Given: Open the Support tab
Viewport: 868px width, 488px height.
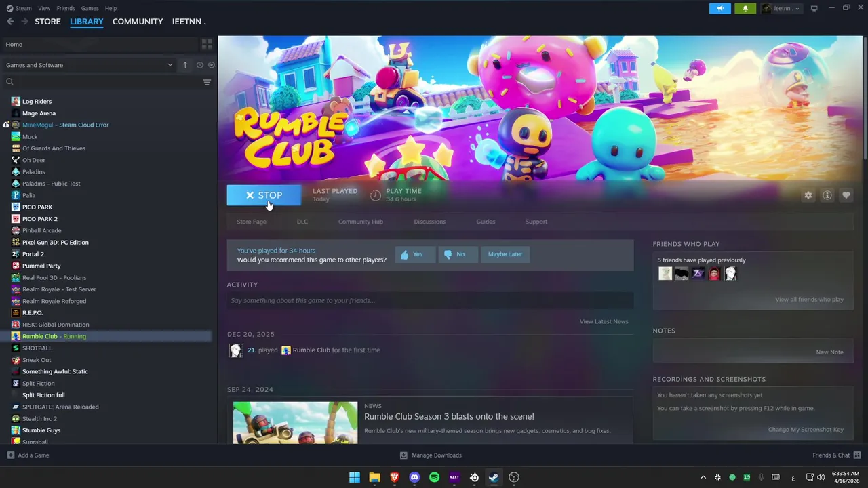Looking at the screenshot, I should pos(536,222).
